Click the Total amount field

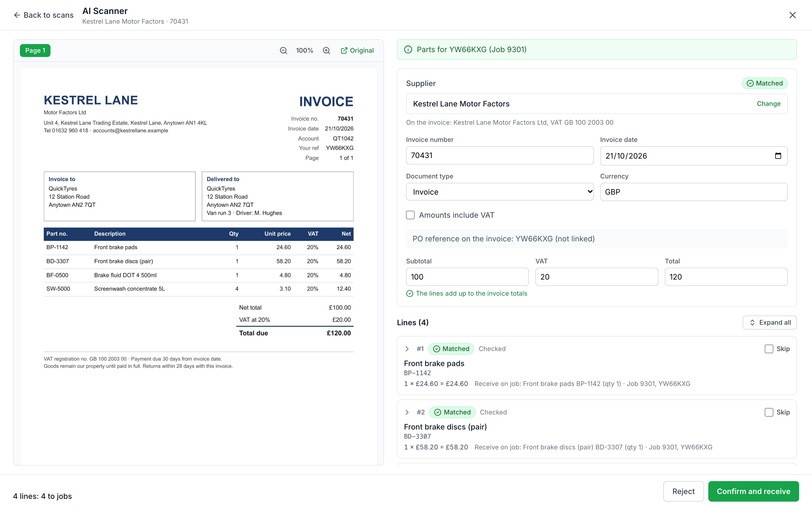coord(726,277)
